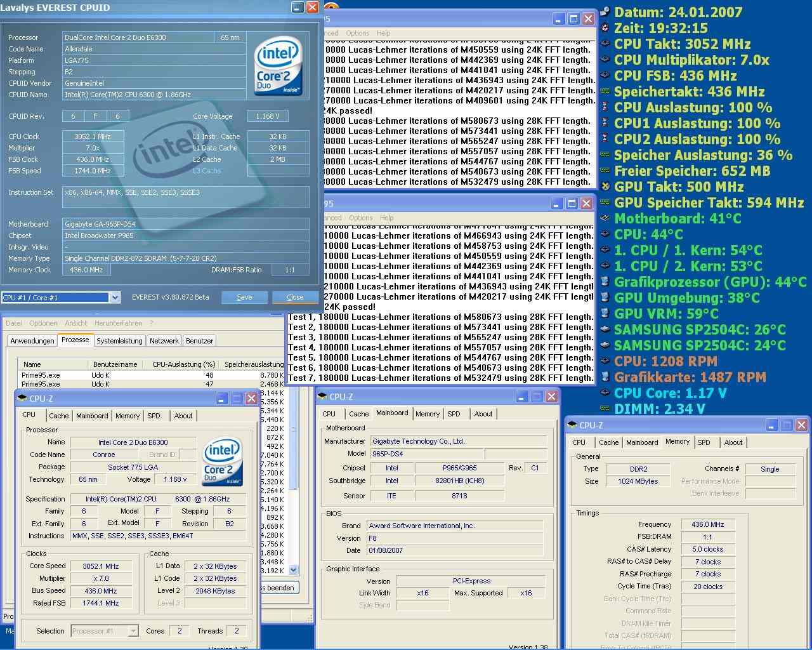The height and width of the screenshot is (650, 812).
Task: Select SPD tab in Memory CPU-Z window
Action: (704, 442)
